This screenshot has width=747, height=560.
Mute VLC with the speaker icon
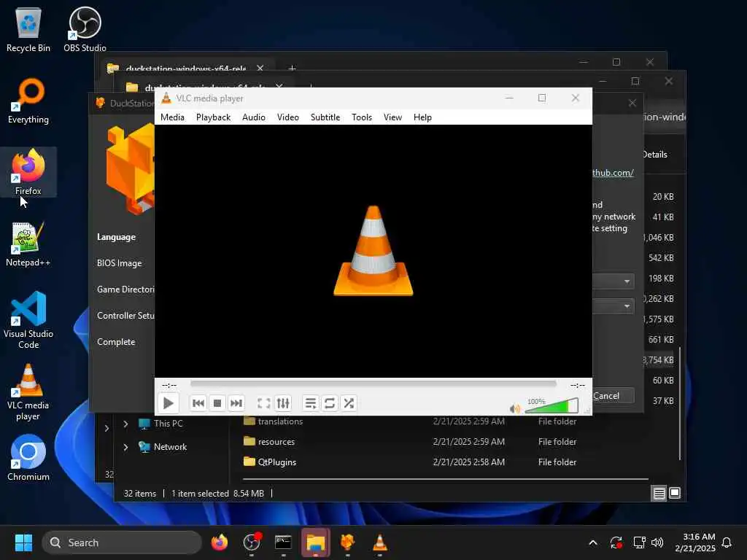pyautogui.click(x=515, y=408)
